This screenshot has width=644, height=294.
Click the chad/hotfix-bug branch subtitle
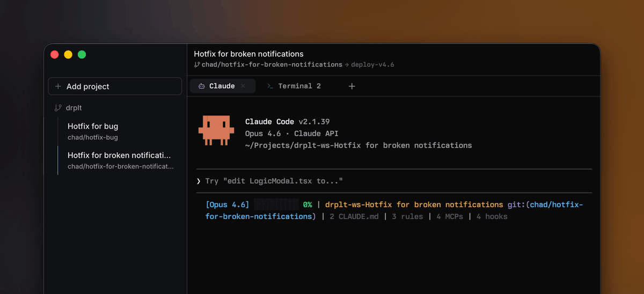[x=93, y=137]
